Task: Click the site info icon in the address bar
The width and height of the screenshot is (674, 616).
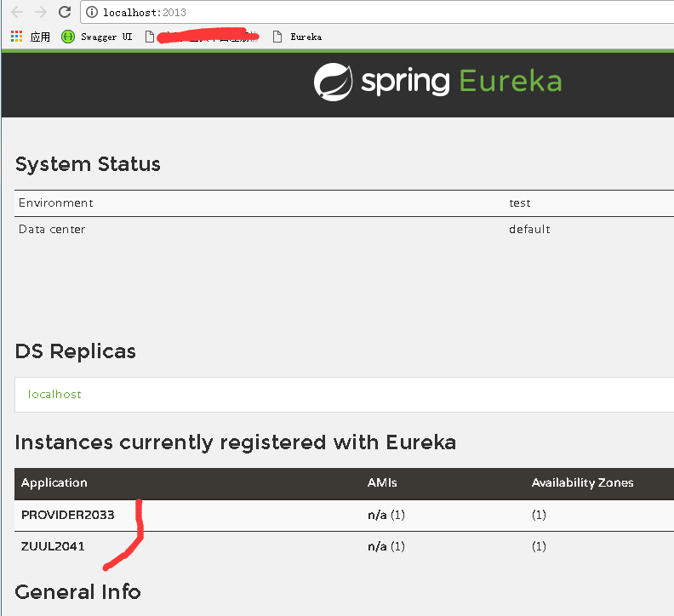Action: pos(93,13)
